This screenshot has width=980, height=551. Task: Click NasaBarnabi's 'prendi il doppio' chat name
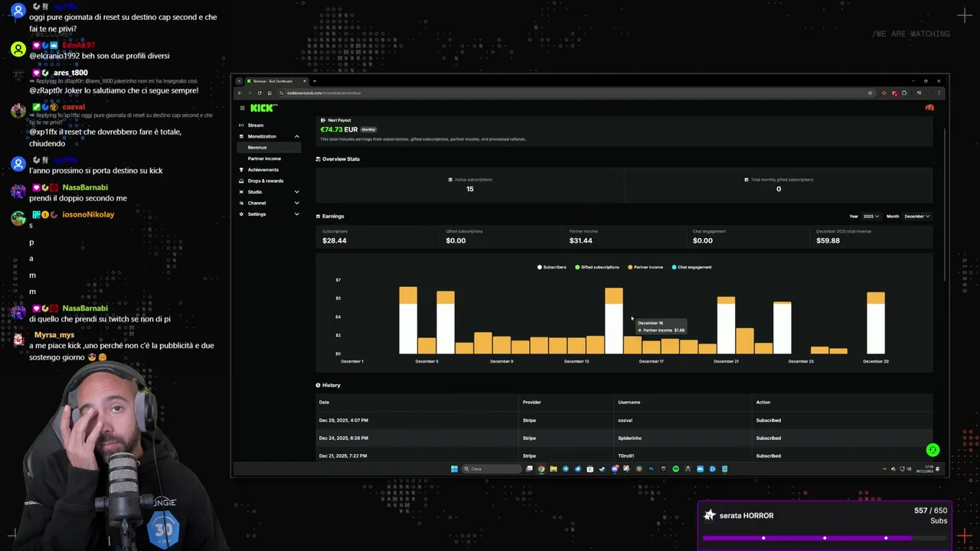pyautogui.click(x=85, y=187)
